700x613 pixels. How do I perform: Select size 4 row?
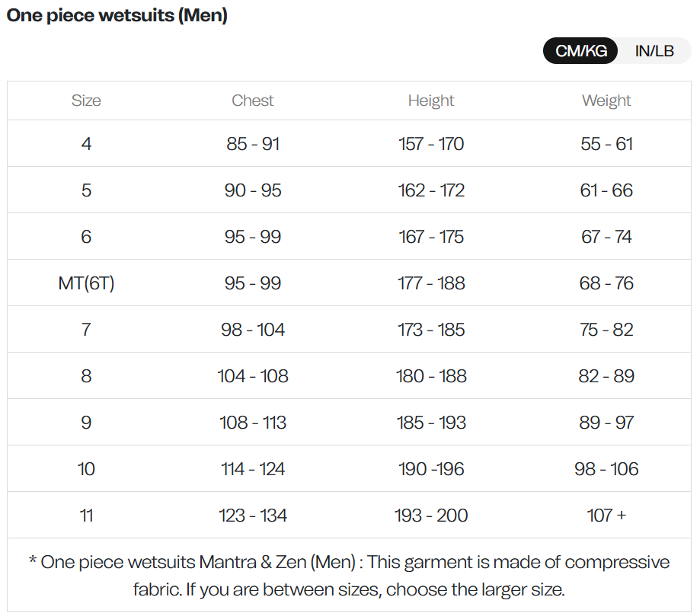pyautogui.click(x=86, y=143)
